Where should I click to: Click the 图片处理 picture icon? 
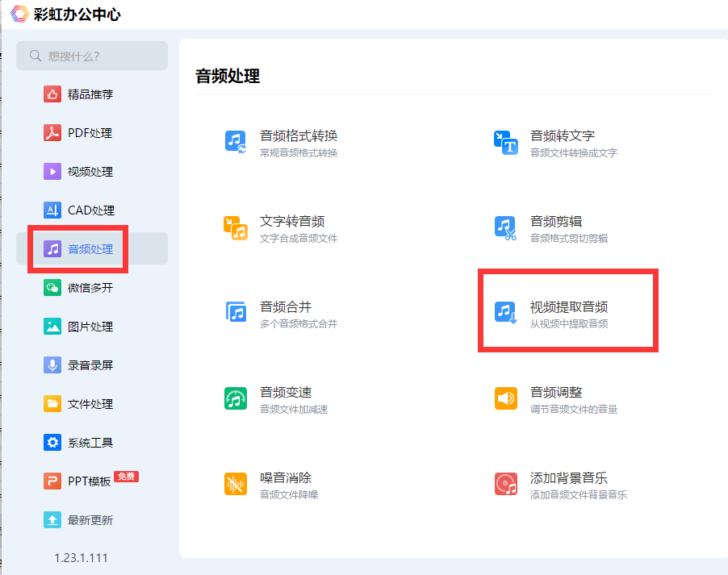52,327
